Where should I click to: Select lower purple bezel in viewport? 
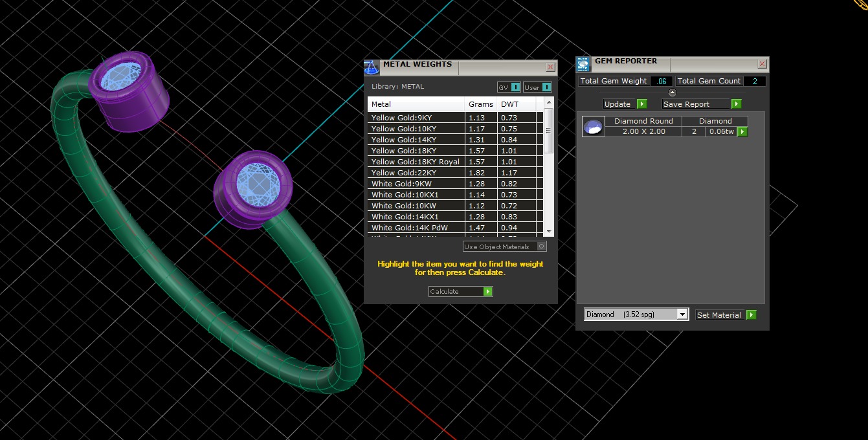click(x=252, y=191)
